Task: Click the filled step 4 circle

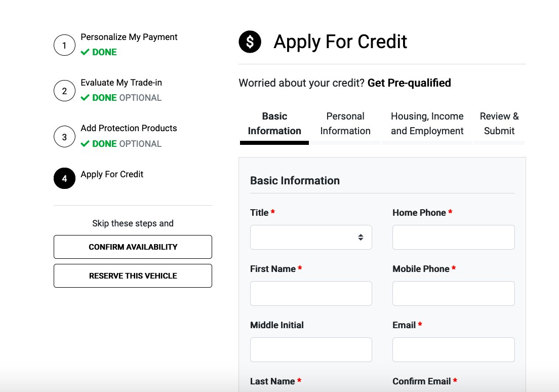Action: click(x=64, y=178)
